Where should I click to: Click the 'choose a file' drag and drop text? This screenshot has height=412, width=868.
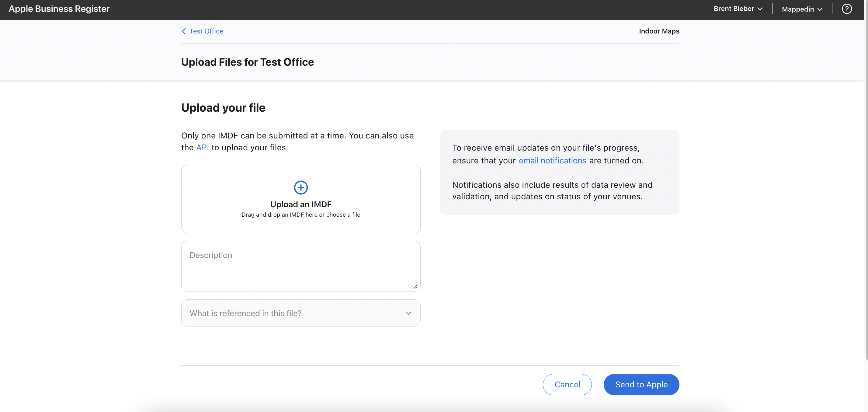343,215
